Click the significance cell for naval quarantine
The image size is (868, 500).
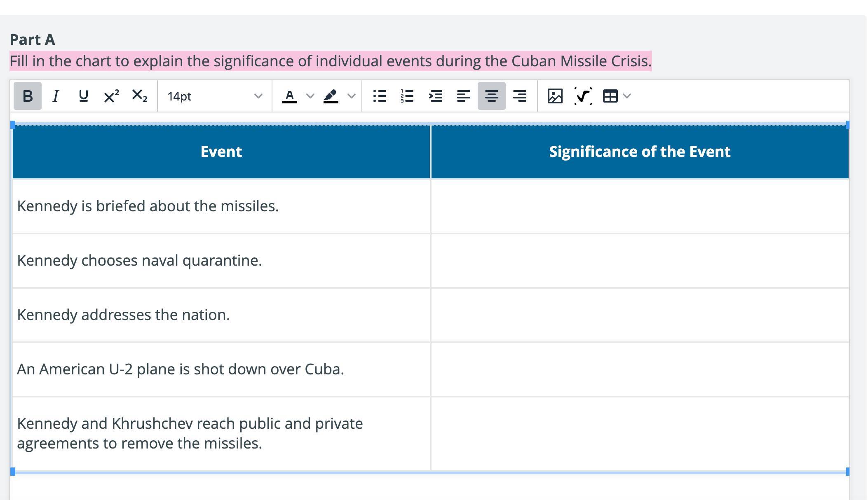click(x=640, y=261)
